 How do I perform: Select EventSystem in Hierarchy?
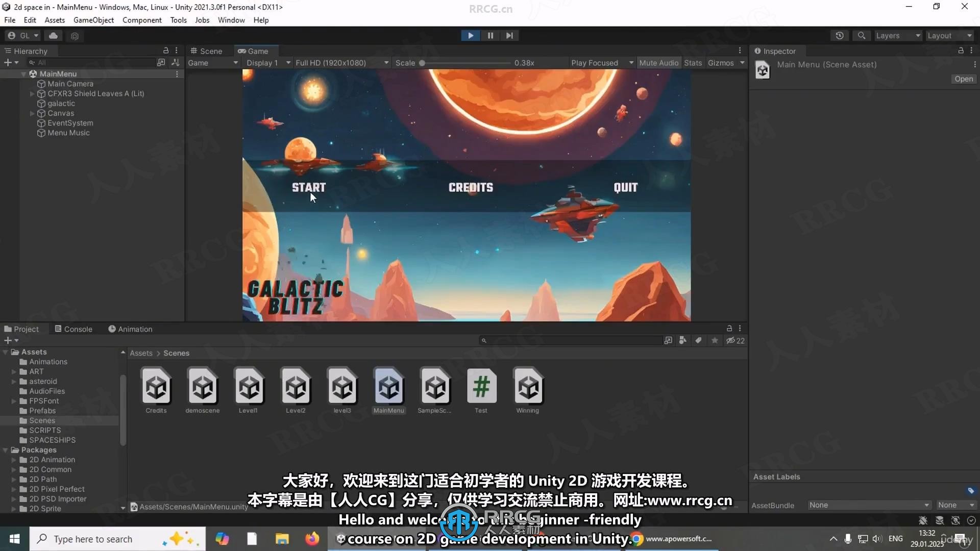[x=70, y=123]
